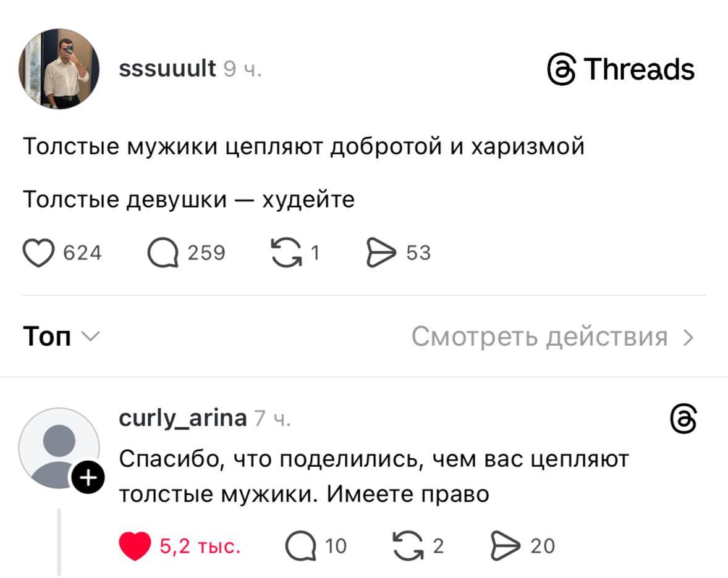
Task: Open the curly_arina username profile
Action: pyautogui.click(x=182, y=418)
